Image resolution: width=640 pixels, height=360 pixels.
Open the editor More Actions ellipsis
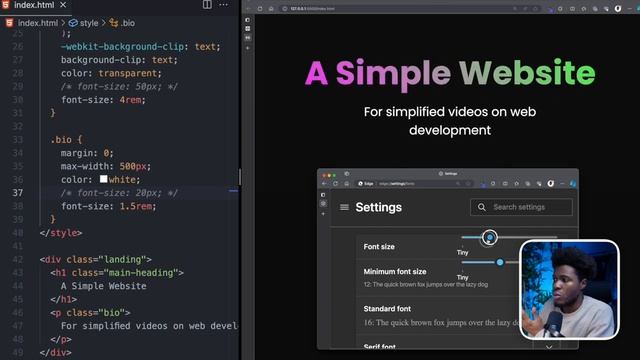click(224, 4)
